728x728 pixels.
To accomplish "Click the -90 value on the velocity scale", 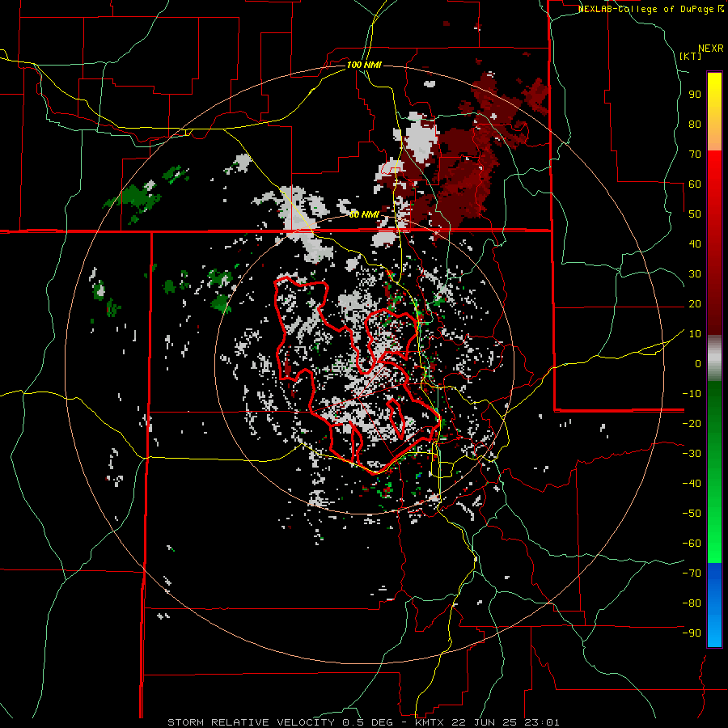I will [x=692, y=633].
